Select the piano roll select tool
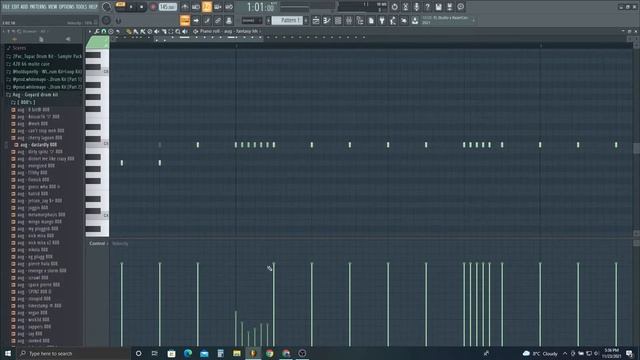 [x=171, y=31]
